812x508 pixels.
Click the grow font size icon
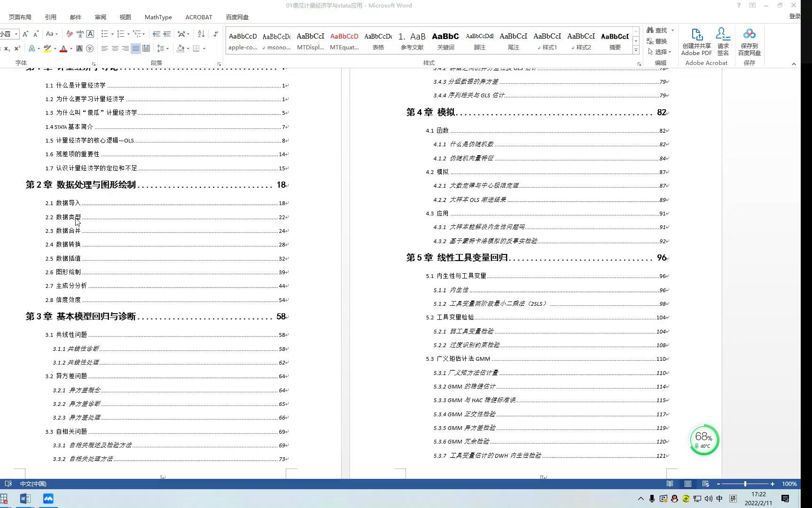tap(25, 34)
